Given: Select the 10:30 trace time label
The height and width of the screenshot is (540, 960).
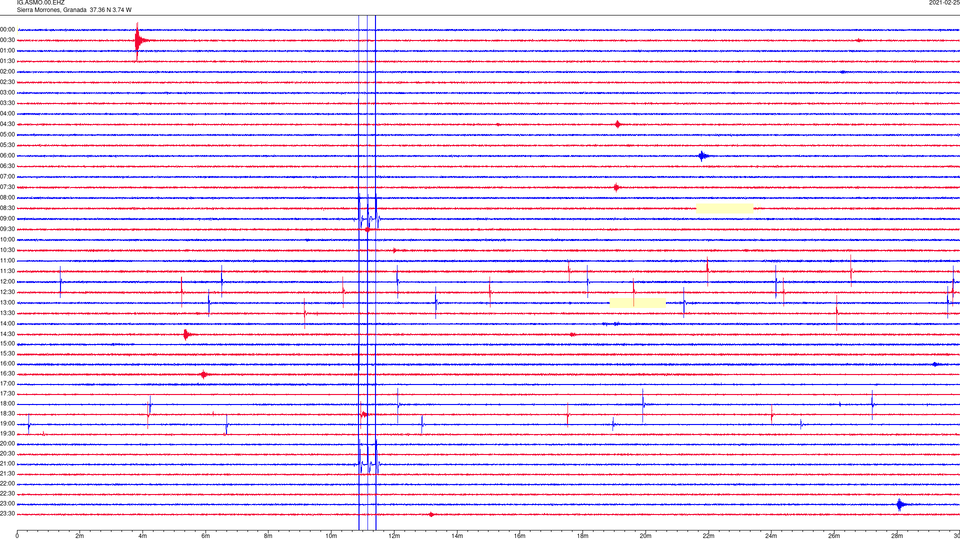Looking at the screenshot, I should 8,250.
